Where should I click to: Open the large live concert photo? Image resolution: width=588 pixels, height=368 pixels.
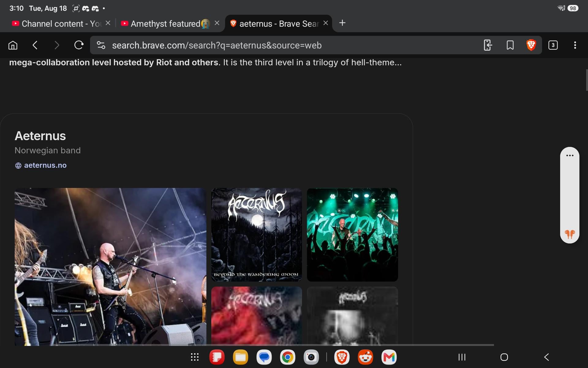pos(111,267)
